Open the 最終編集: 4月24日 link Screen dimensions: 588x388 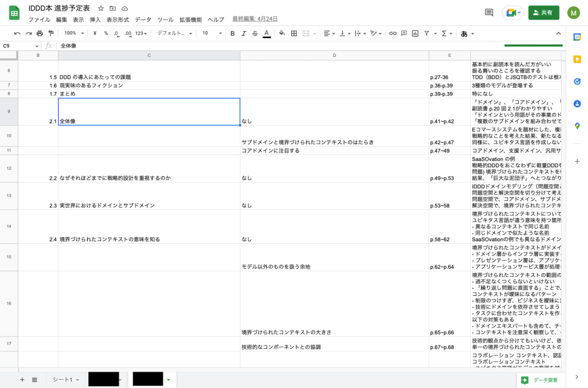[254, 18]
